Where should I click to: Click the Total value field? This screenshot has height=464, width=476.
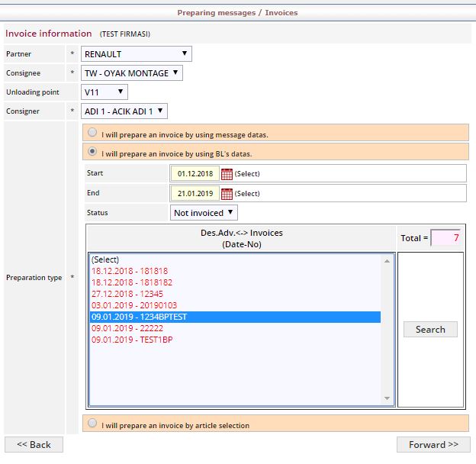tap(445, 238)
